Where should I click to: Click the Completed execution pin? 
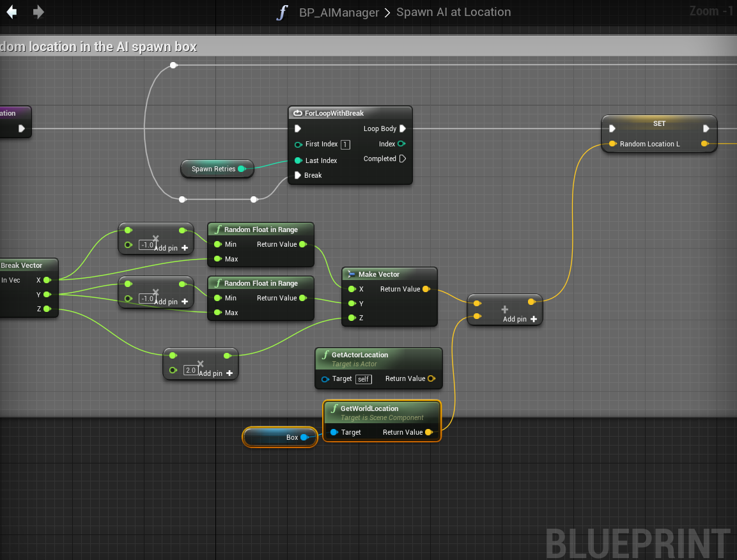(x=403, y=159)
